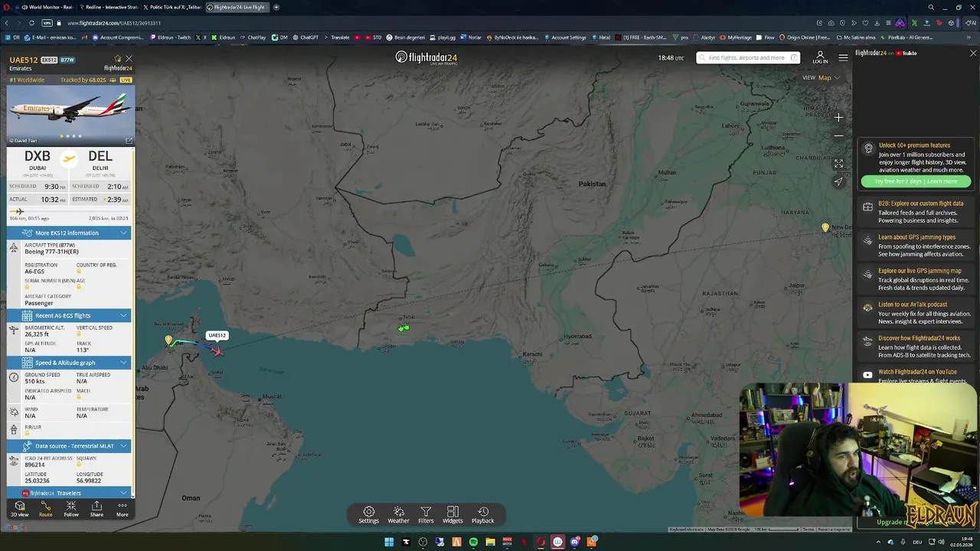Show hidden system tray icons
Screen dimensions: 980x551
click(877, 542)
